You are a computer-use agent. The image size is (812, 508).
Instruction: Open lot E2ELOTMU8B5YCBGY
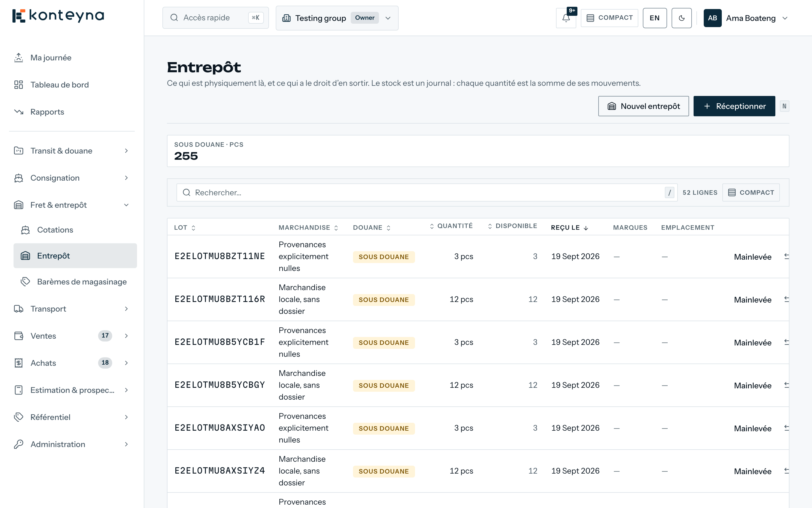coord(220,385)
